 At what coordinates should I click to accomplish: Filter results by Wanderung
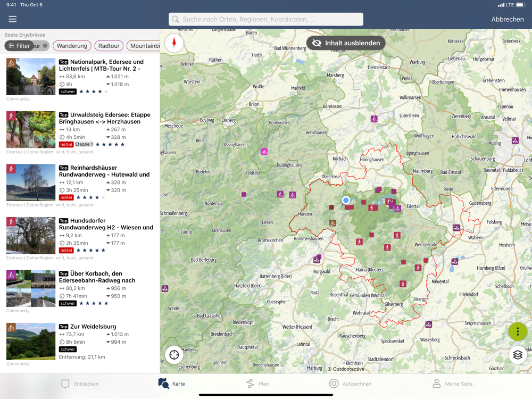click(x=72, y=46)
